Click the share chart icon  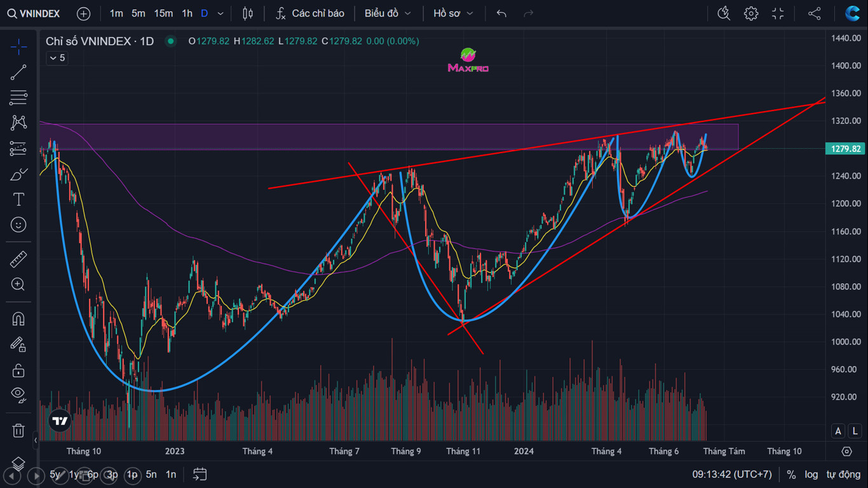click(x=814, y=13)
